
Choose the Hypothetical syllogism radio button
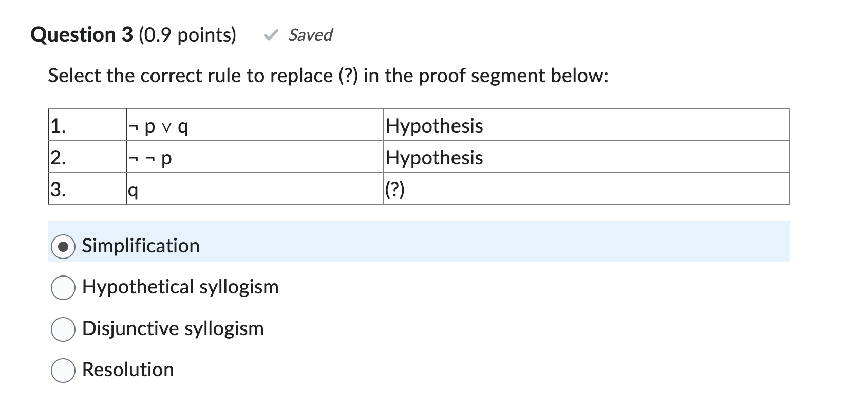[63, 288]
